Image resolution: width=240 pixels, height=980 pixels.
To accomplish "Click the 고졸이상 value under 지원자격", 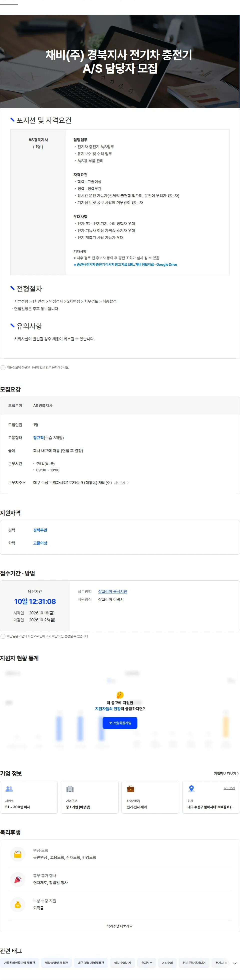I will coord(40,543).
